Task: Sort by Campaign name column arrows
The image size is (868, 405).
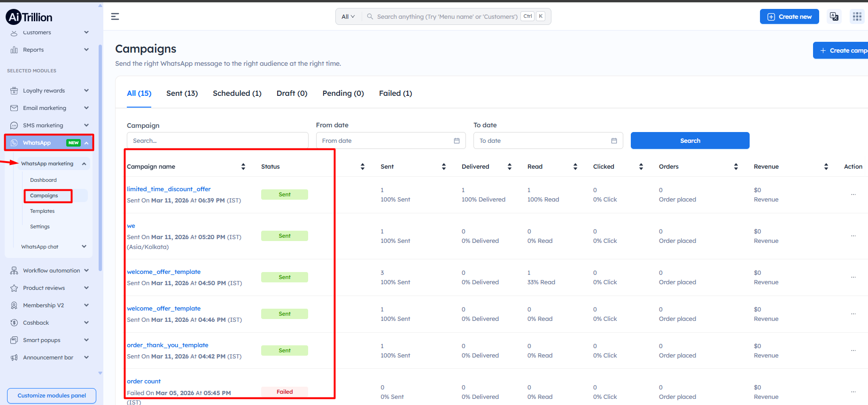Action: (x=243, y=166)
